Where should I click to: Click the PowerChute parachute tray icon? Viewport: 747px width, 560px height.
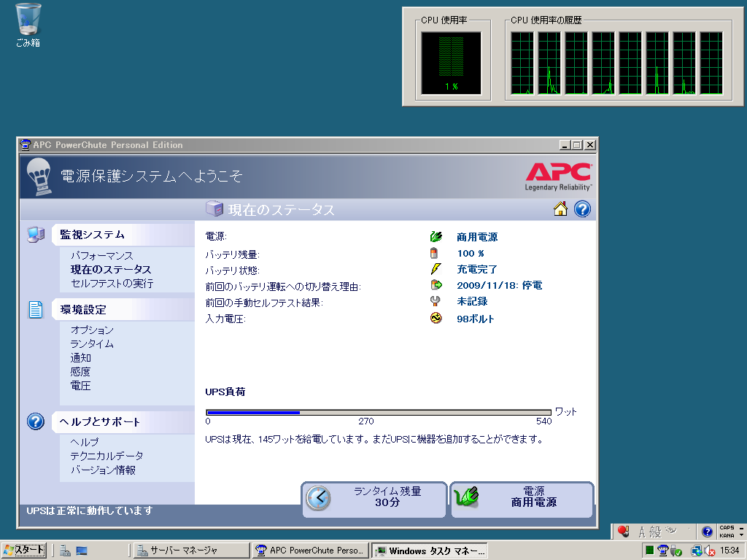pos(662,551)
